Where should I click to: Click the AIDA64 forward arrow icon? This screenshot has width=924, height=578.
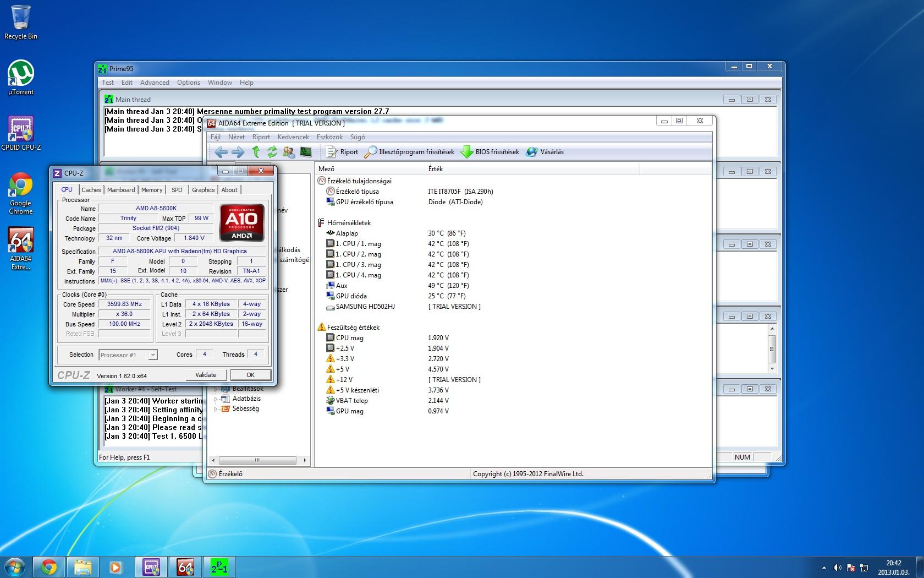tap(238, 152)
